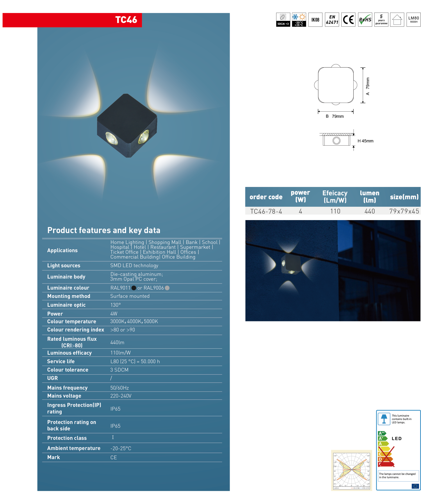Click the -20°C +25°C temperature icon

(x=299, y=20)
